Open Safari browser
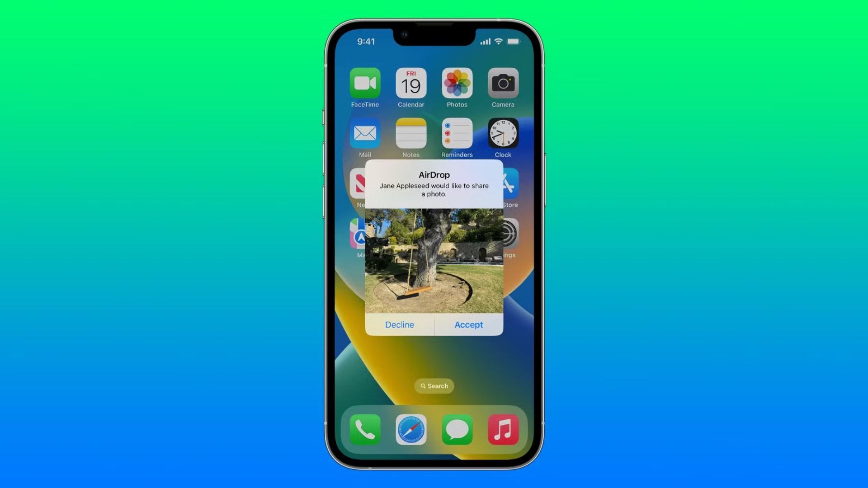This screenshot has height=488, width=868. (x=411, y=430)
